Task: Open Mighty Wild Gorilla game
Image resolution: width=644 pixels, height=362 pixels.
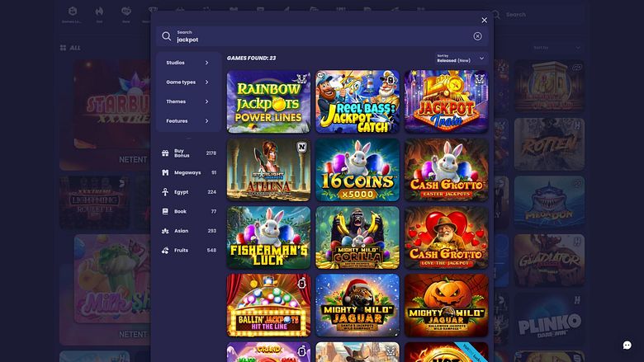Action: pos(358,237)
